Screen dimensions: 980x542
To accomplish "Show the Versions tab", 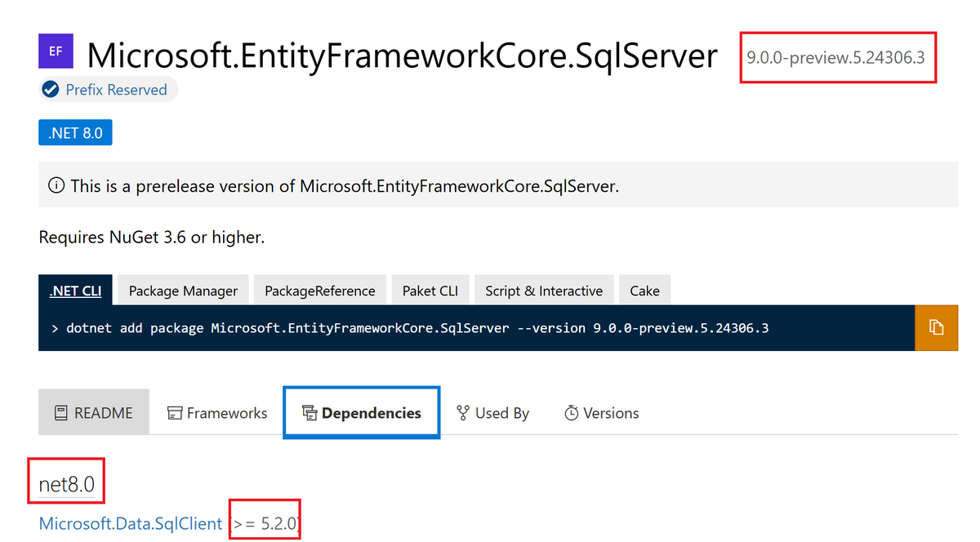I will pos(602,412).
